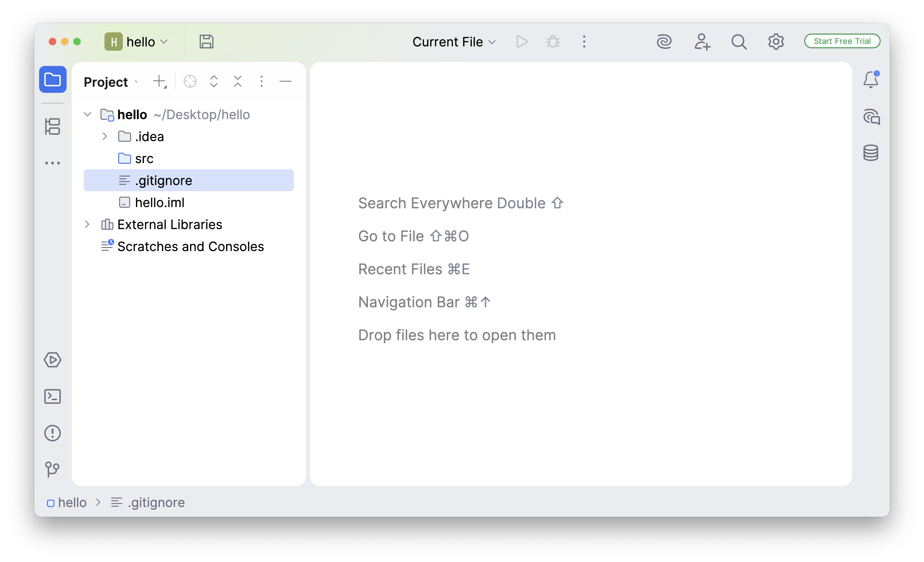Open the Services tool window
This screenshot has height=562, width=924.
click(x=53, y=360)
